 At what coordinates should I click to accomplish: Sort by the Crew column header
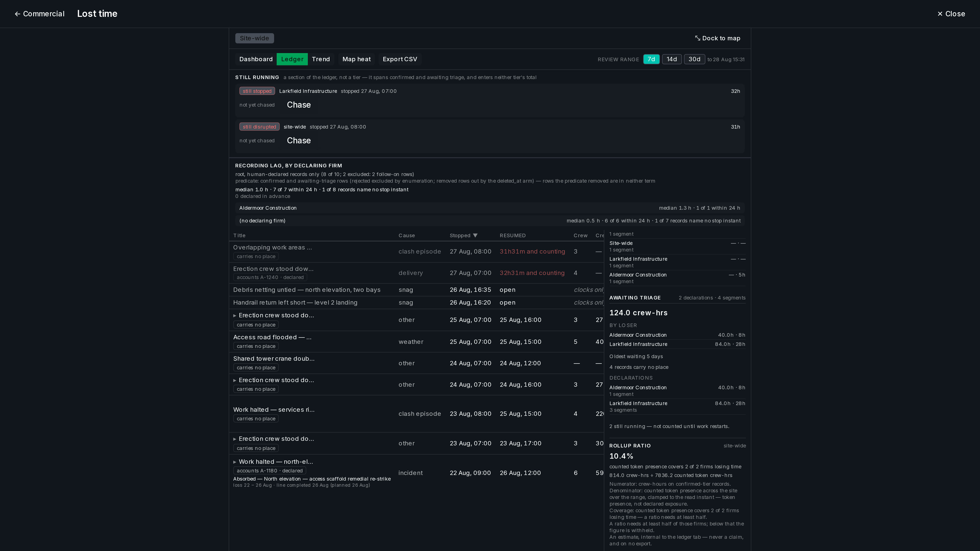[x=581, y=235]
